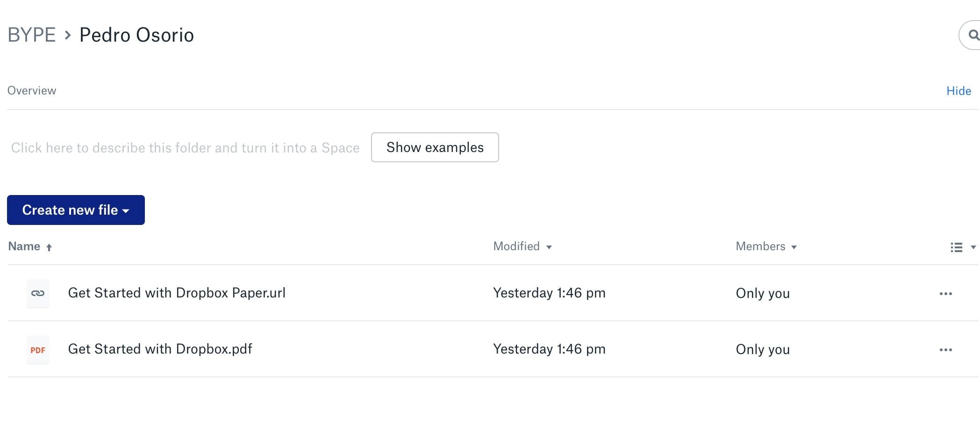Screen dimensions: 980x427
Task: Click the search magnifier icon
Action: coord(973,35)
